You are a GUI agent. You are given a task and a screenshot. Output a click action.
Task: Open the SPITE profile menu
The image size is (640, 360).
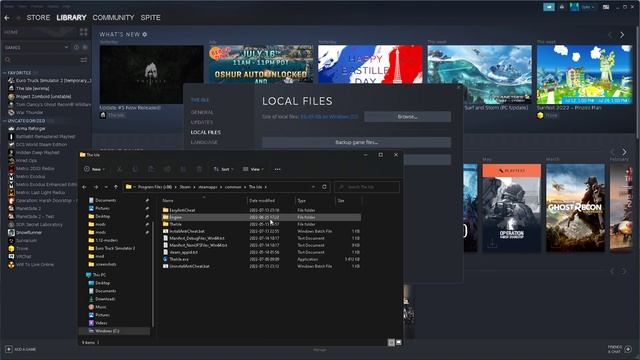[x=150, y=18]
